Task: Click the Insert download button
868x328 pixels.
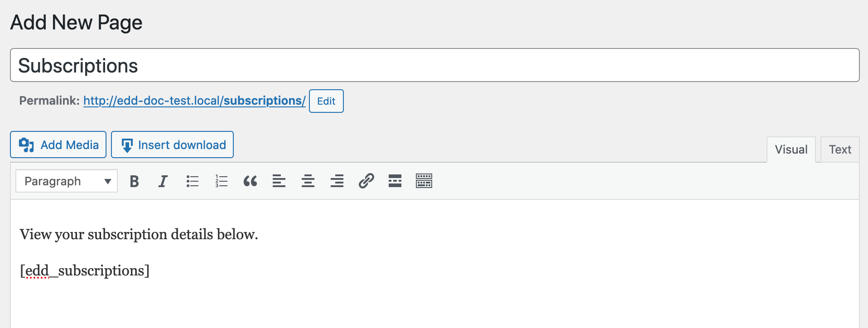Action: point(173,145)
